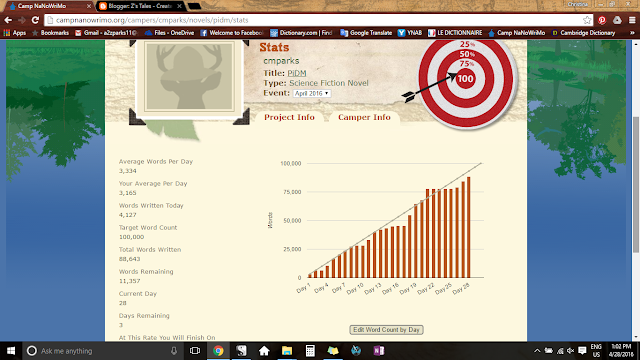Click the Total Words Written value 88,643
This screenshot has width=640, height=360.
[129, 259]
